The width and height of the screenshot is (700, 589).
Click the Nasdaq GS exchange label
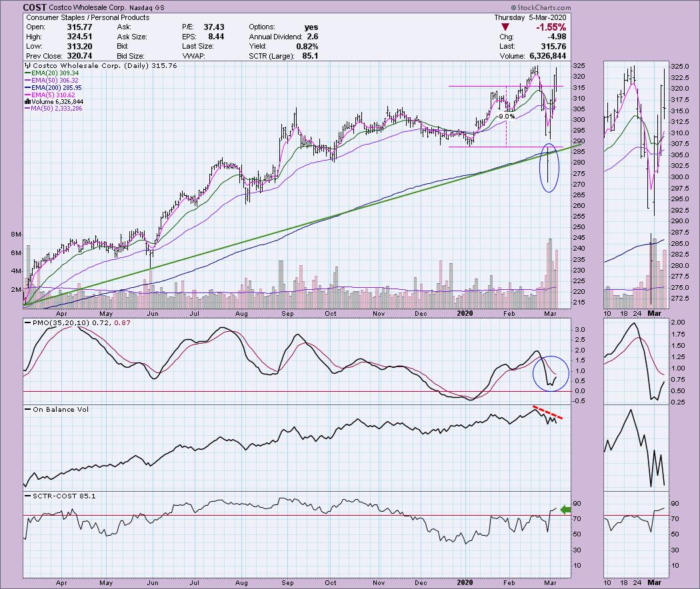pos(147,8)
